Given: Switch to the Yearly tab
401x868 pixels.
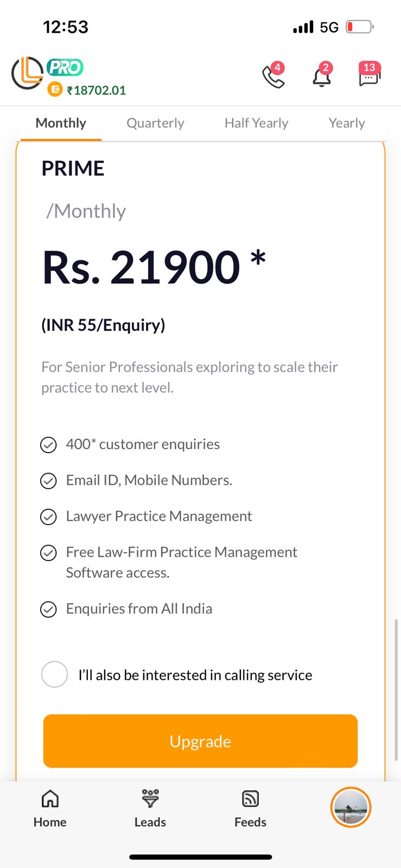Looking at the screenshot, I should [347, 123].
